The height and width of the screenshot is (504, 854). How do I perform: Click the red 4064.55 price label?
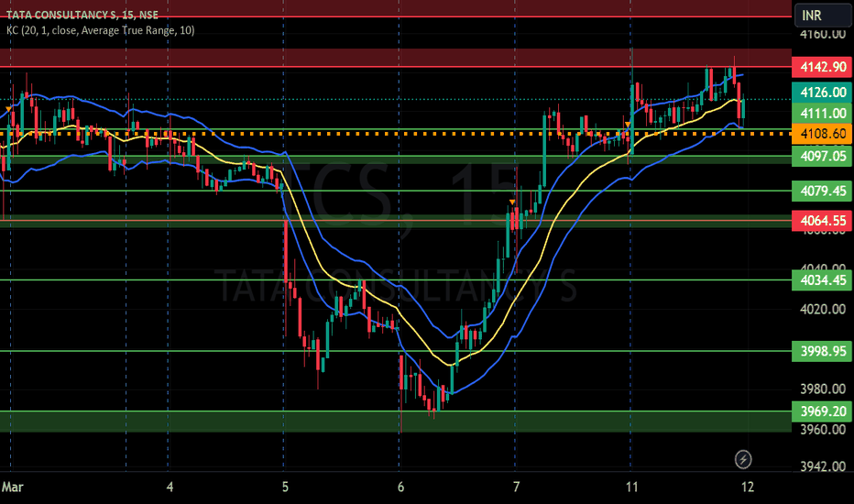[823, 221]
